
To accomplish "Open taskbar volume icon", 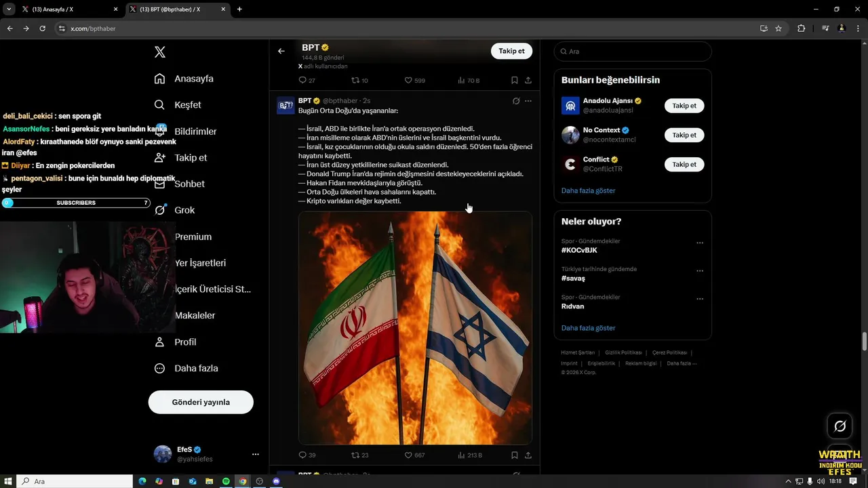I will 821,481.
